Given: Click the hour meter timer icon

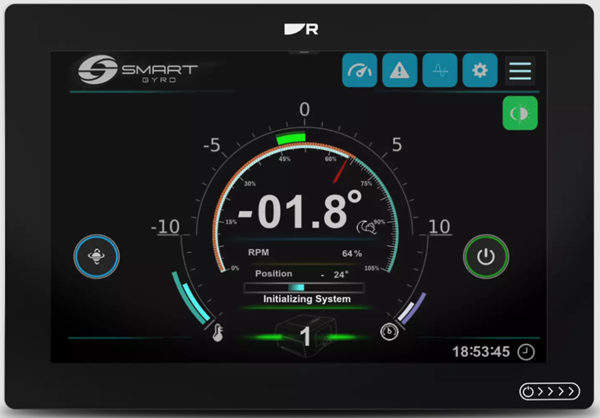Looking at the screenshot, I should [x=389, y=333].
